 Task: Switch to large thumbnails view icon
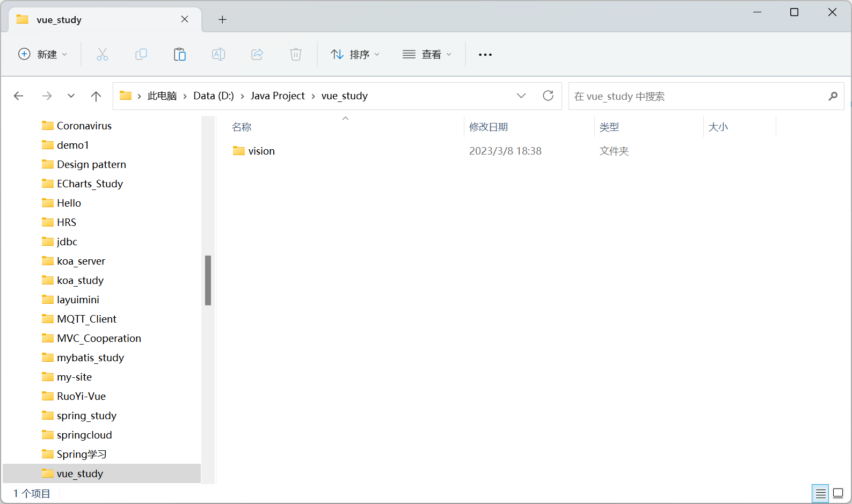pos(838,493)
